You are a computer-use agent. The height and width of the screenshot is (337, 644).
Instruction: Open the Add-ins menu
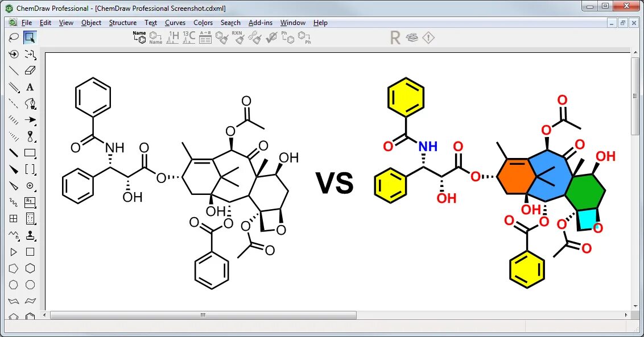tap(261, 23)
